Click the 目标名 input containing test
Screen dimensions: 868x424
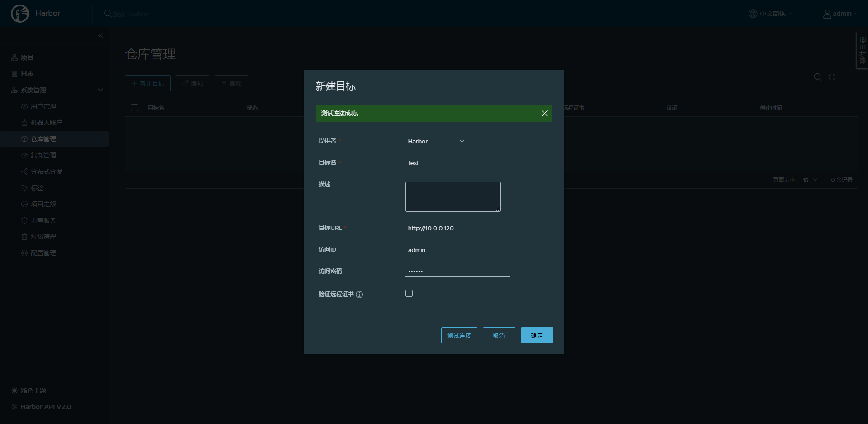(458, 163)
